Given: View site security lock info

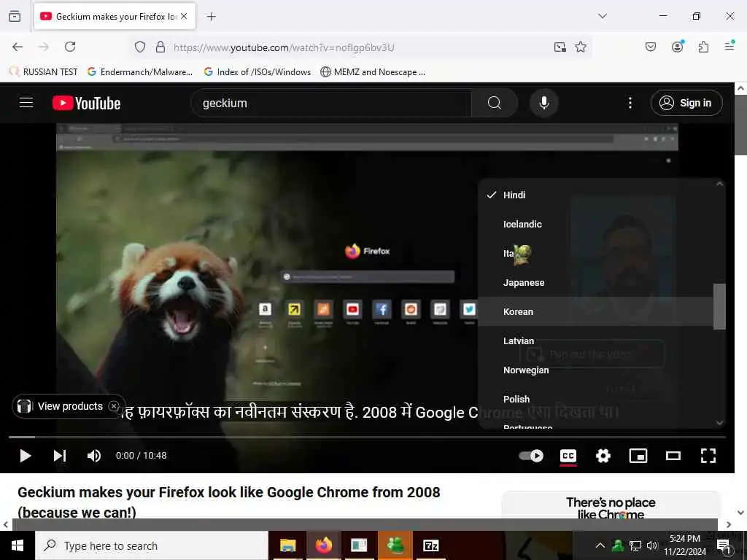Looking at the screenshot, I should pos(160,47).
